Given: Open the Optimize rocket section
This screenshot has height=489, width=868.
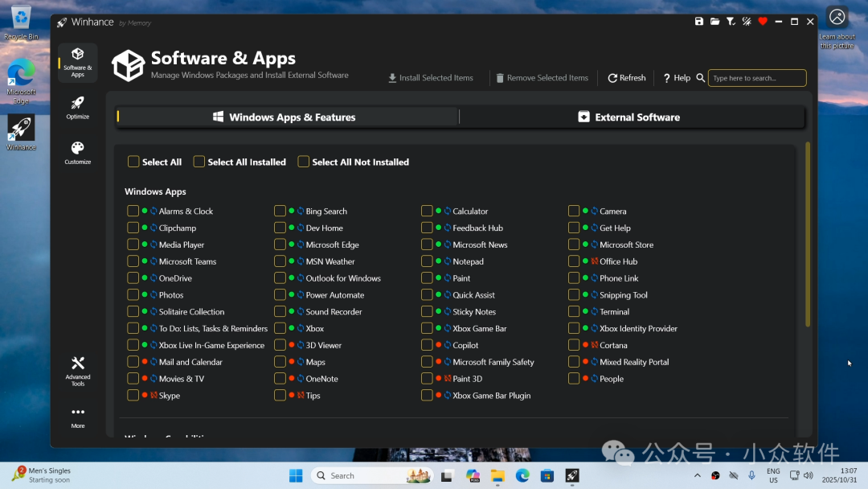Looking at the screenshot, I should point(77,108).
